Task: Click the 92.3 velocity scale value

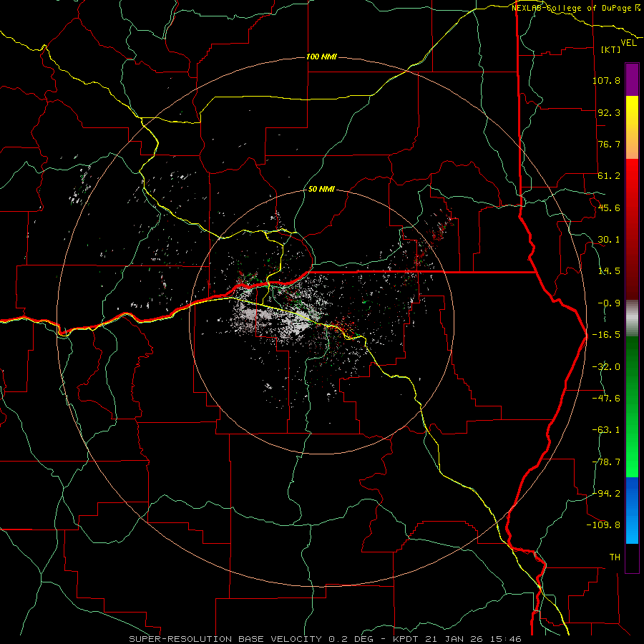Action: click(x=609, y=112)
